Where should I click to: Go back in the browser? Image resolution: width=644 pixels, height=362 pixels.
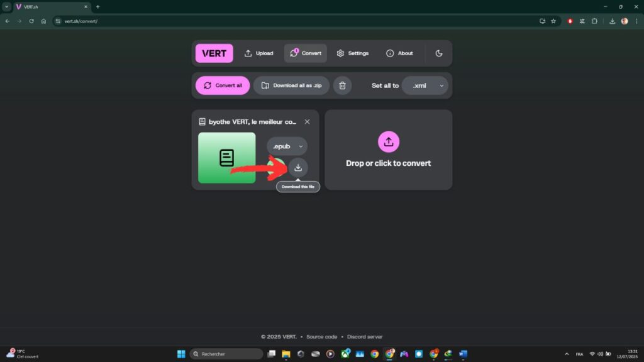point(8,21)
